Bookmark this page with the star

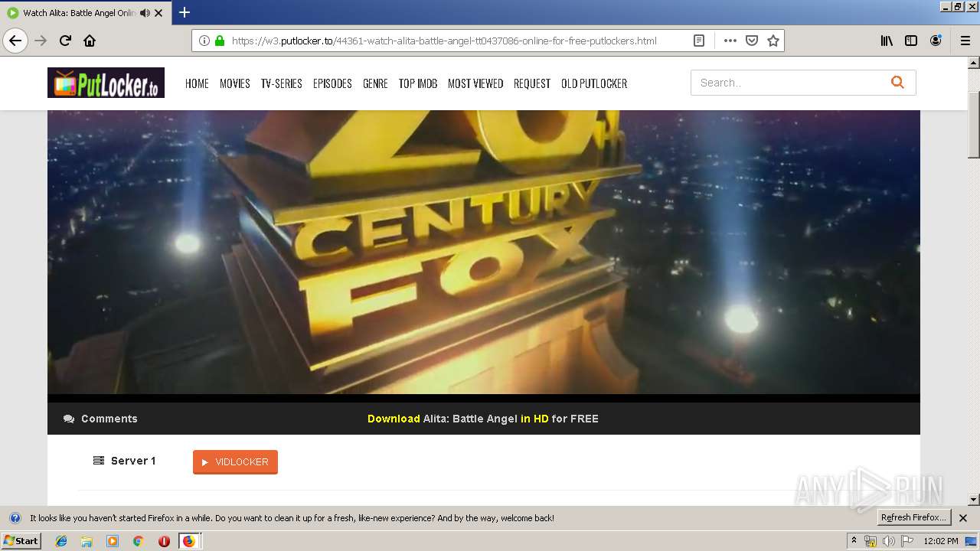click(x=773, y=41)
